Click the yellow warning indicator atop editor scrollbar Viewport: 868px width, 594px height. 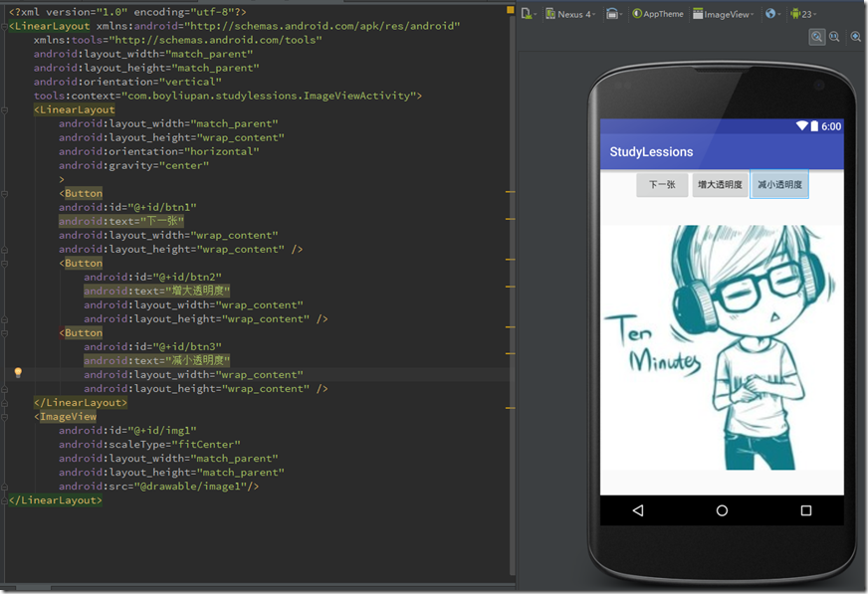tap(511, 11)
